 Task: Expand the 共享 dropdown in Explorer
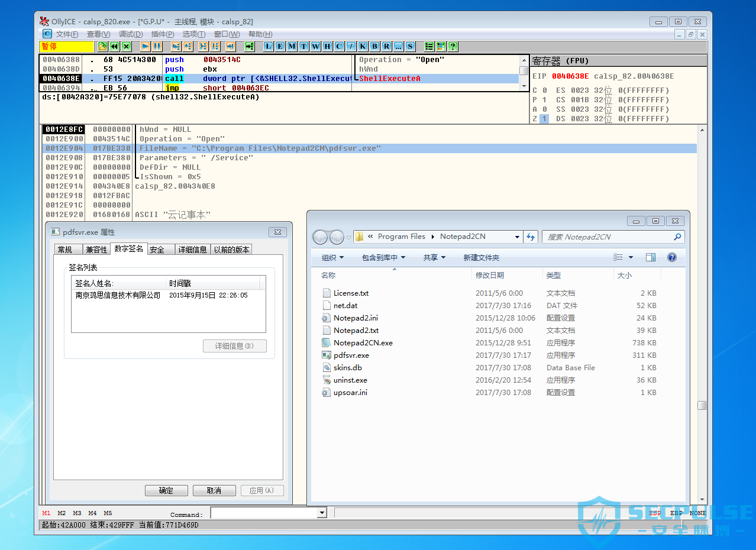point(434,258)
